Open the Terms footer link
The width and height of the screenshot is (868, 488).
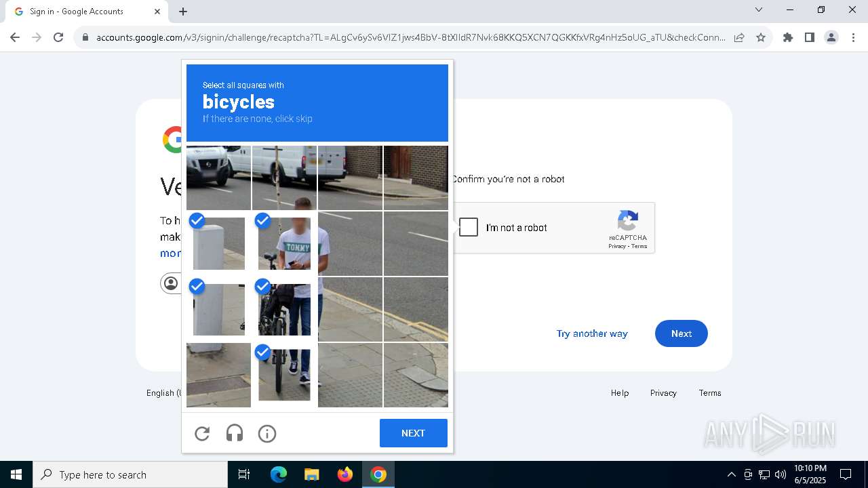tap(710, 393)
